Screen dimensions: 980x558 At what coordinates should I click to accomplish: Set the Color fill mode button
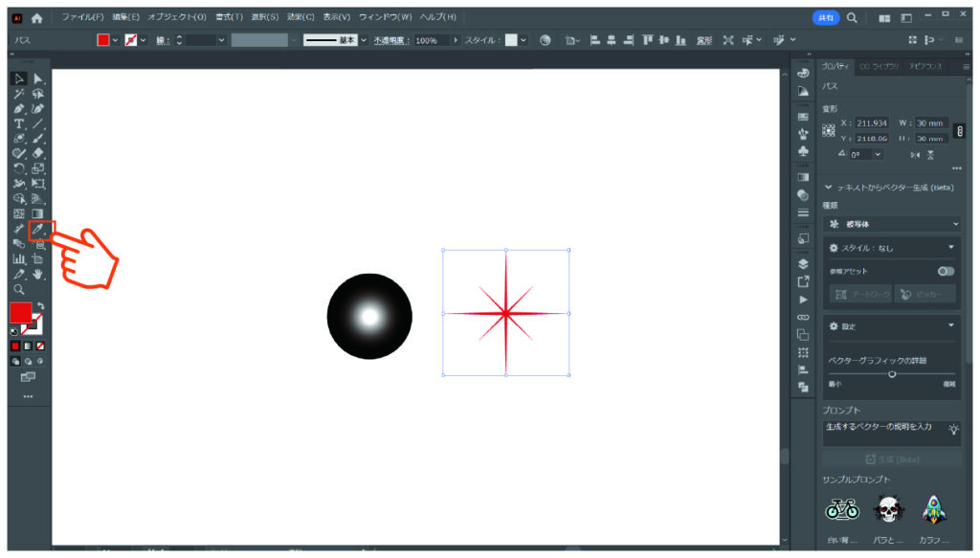(15, 346)
